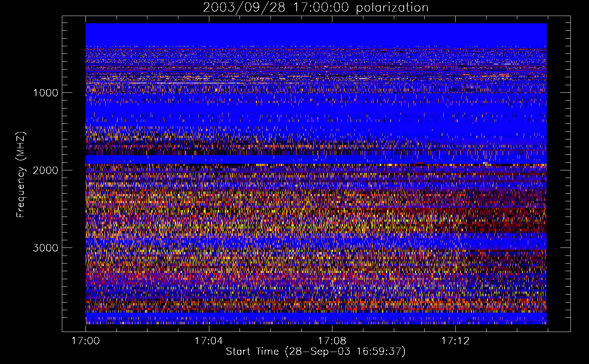
Task: Click the 'Frequency (MHZ)' axis label
Action: click(21, 175)
